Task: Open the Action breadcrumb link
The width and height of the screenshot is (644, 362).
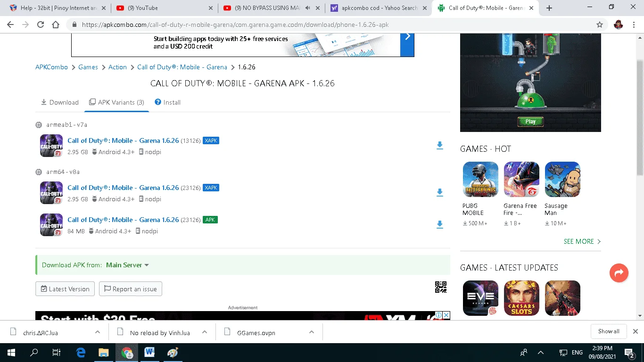Action: (117, 67)
